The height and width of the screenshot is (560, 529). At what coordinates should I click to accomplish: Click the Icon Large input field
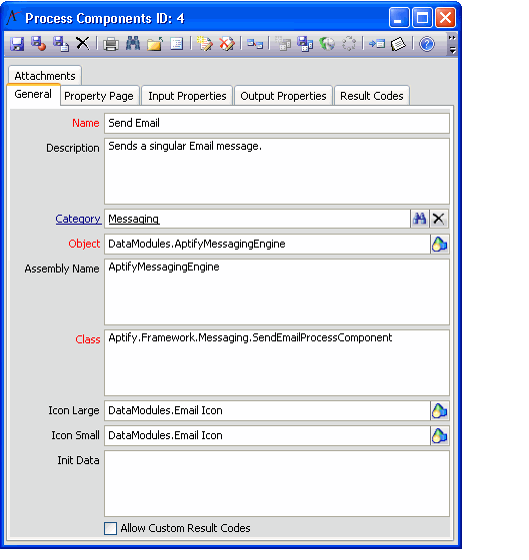click(x=267, y=411)
